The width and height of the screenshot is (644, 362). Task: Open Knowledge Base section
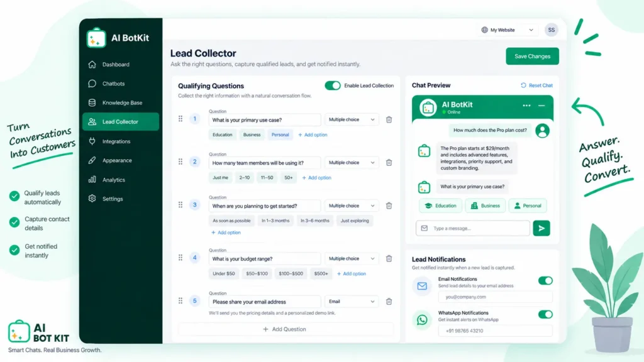coord(120,102)
